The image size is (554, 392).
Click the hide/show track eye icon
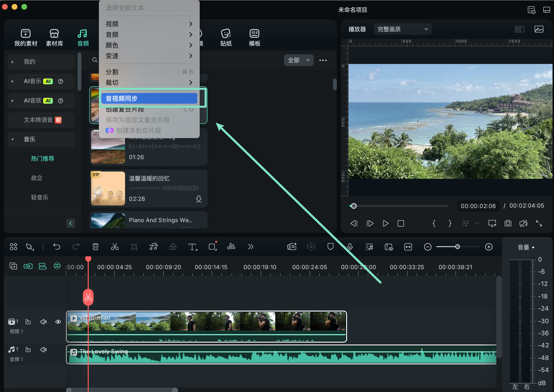pyautogui.click(x=58, y=321)
